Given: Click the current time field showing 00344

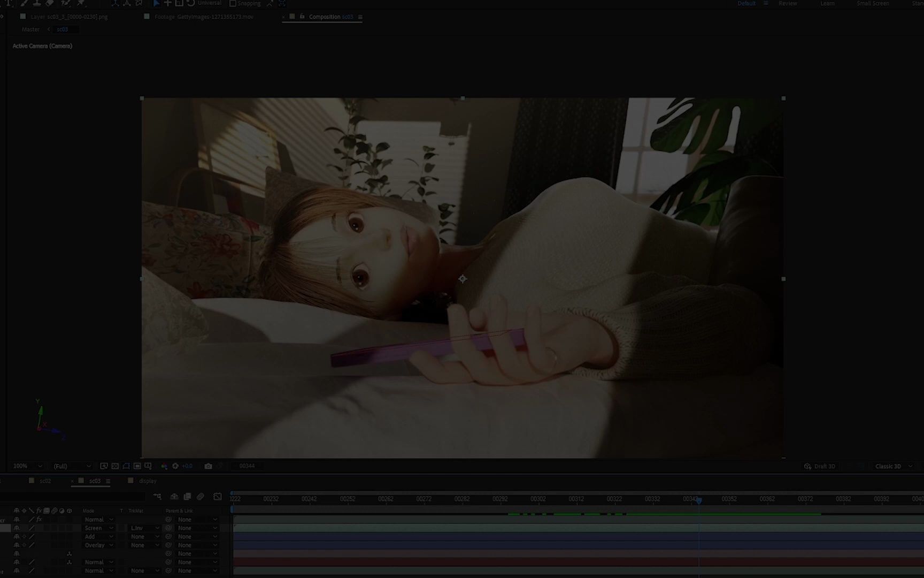Looking at the screenshot, I should pos(247,466).
